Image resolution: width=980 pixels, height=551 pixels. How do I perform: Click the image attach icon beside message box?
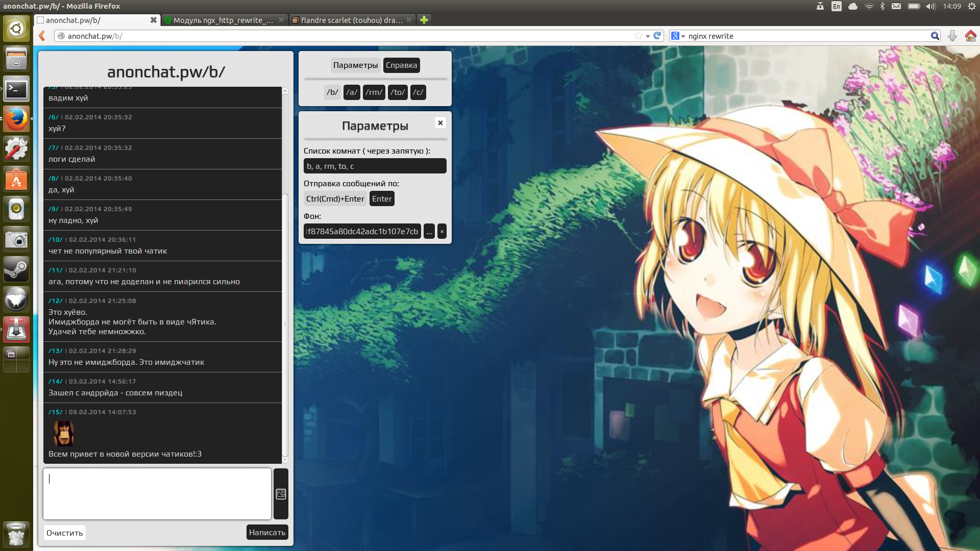(x=281, y=494)
